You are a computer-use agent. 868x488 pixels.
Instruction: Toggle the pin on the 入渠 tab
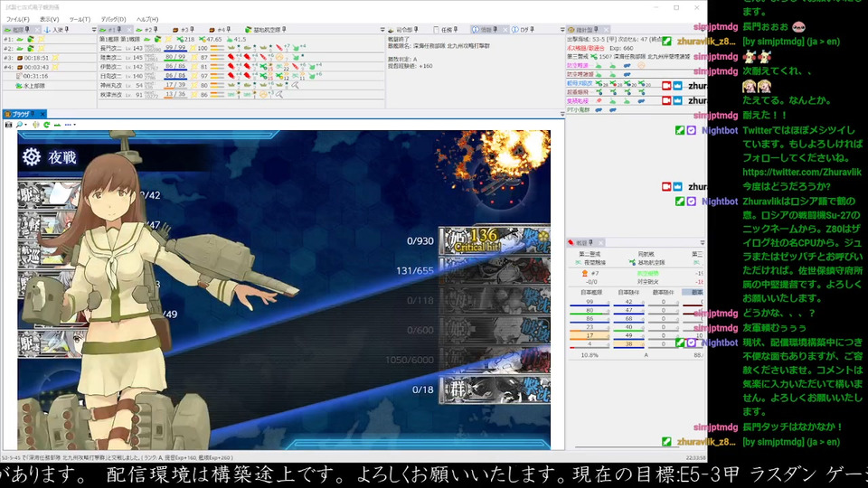pos(67,30)
